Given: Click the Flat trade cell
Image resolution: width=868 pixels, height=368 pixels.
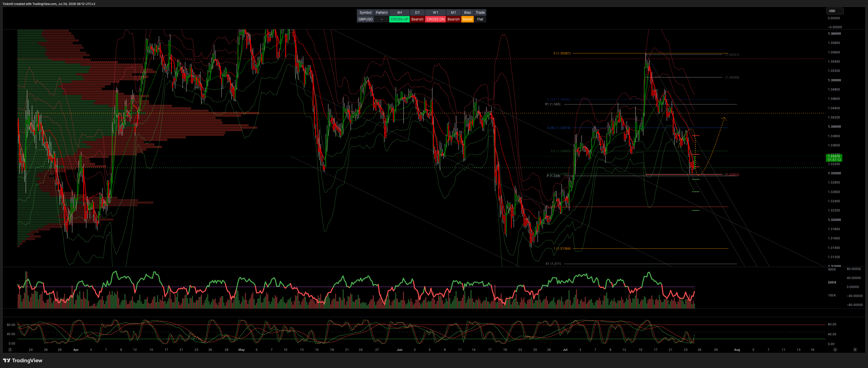Looking at the screenshot, I should pyautogui.click(x=480, y=19).
